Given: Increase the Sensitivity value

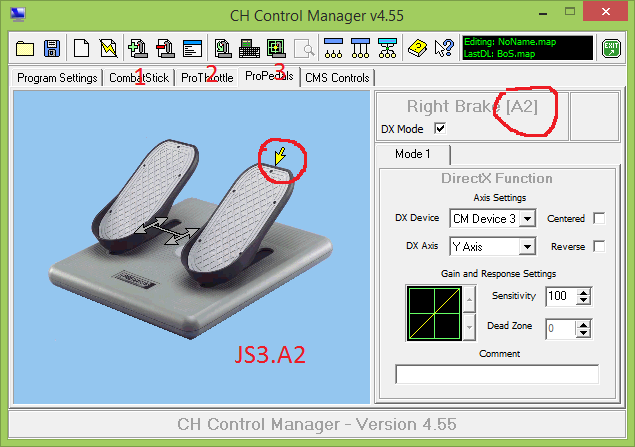Looking at the screenshot, I should 583,292.
